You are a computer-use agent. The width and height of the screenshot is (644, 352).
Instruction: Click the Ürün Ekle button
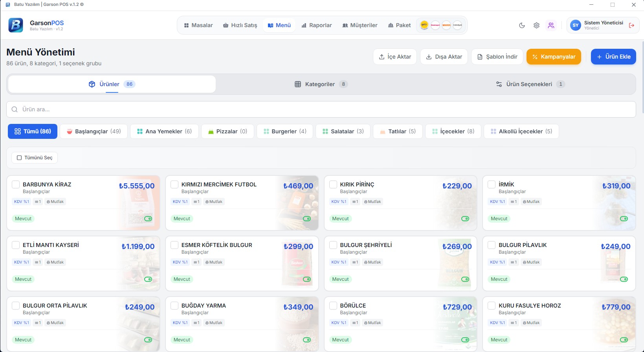613,57
